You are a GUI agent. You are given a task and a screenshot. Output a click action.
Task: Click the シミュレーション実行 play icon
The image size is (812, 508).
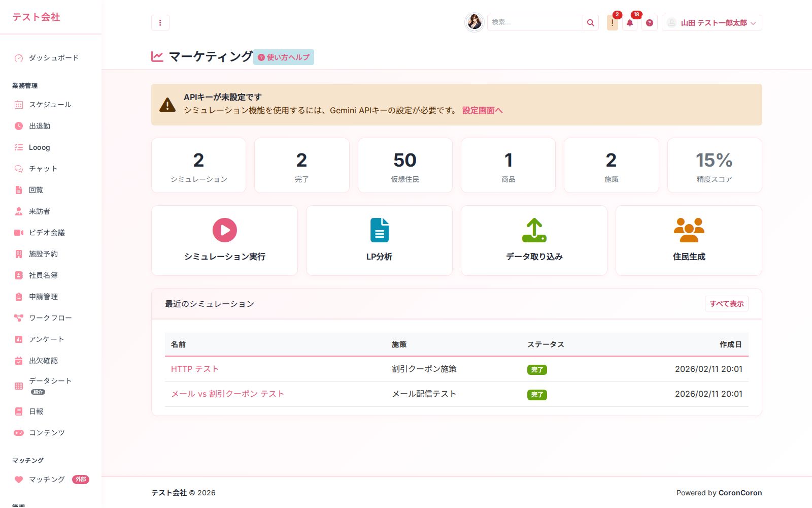click(225, 230)
